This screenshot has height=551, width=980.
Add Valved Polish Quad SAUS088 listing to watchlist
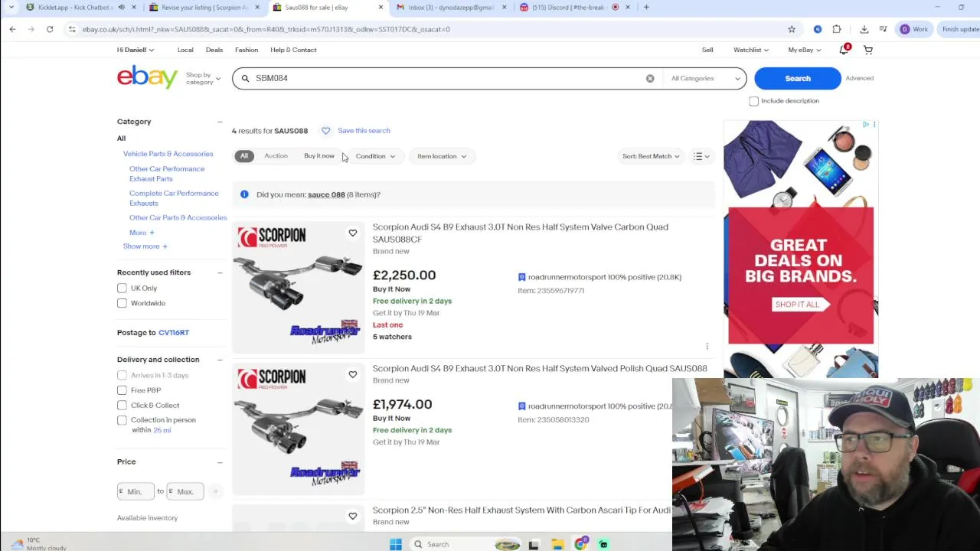coord(352,374)
